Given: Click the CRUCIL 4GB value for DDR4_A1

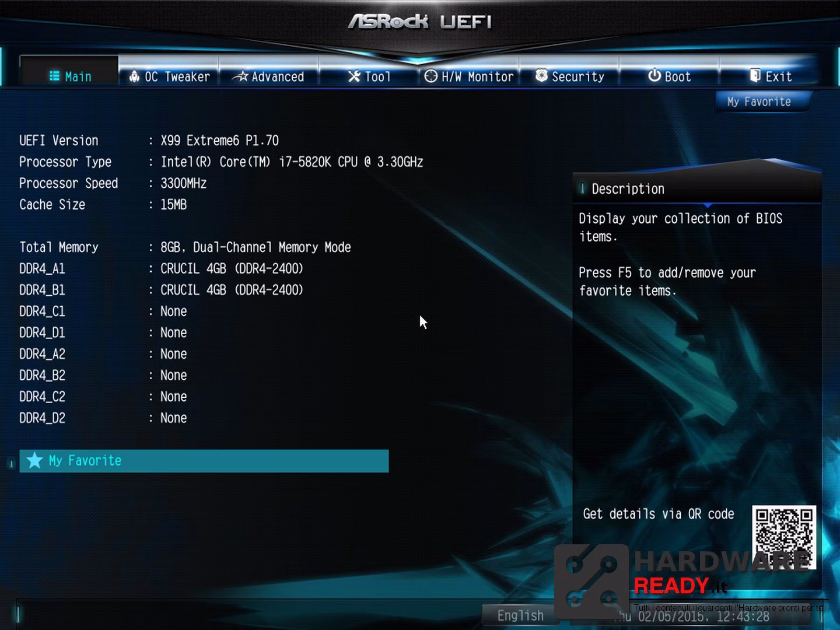Looking at the screenshot, I should point(232,269).
